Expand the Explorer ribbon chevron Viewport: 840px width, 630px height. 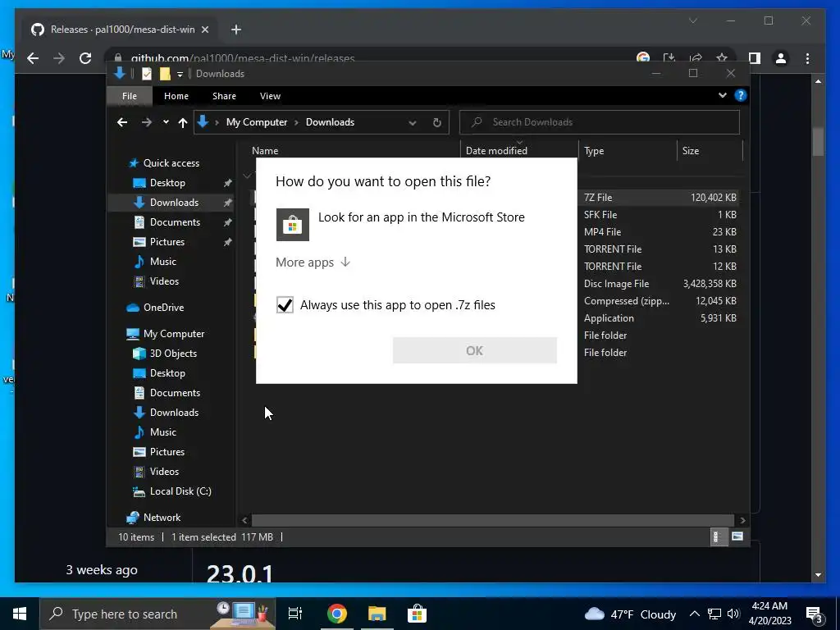pos(722,95)
